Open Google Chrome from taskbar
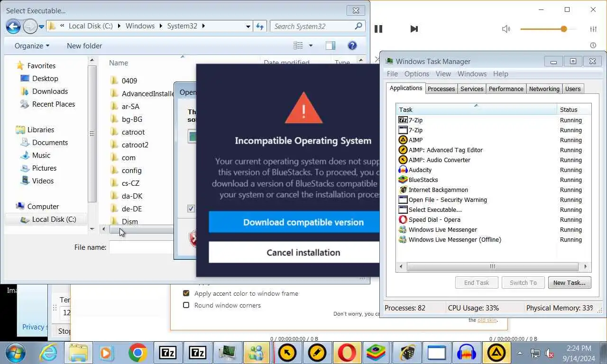Screen dimensions: 607x364 (138, 353)
